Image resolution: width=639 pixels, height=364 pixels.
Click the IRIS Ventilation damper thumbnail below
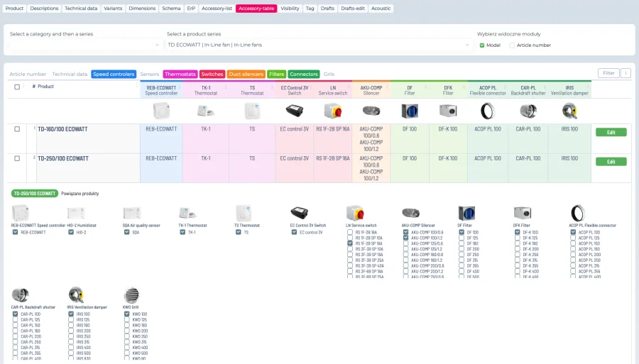click(76, 294)
